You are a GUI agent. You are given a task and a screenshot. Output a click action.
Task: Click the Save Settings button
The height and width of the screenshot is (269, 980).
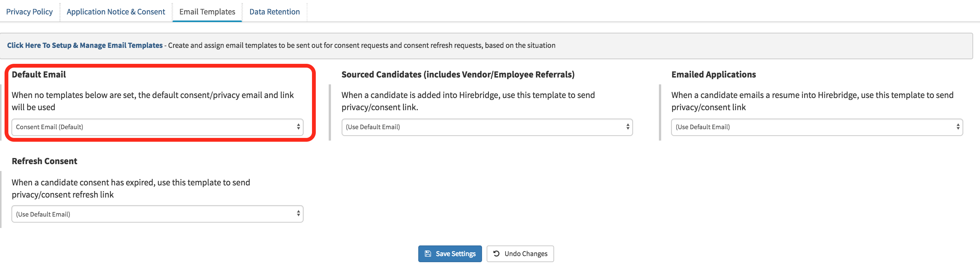point(450,253)
